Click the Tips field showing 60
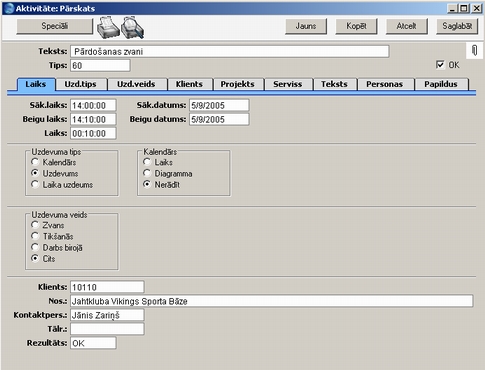 coord(100,65)
